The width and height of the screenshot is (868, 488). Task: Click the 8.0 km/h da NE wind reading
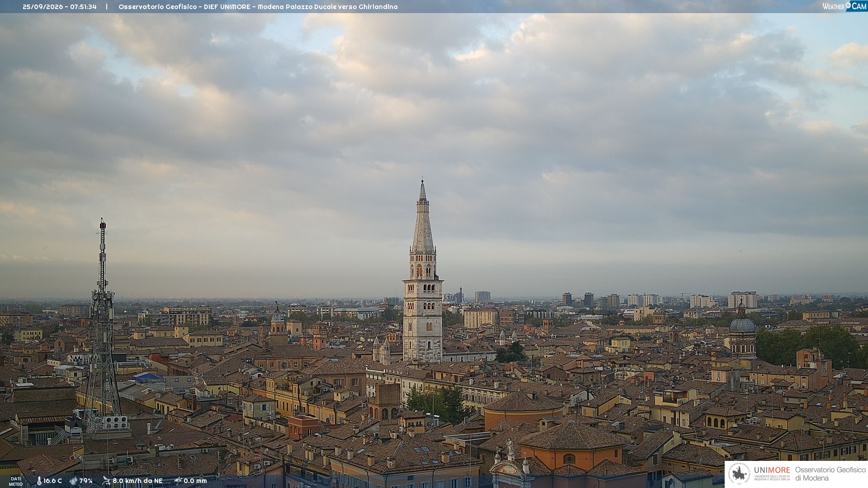[x=137, y=481]
